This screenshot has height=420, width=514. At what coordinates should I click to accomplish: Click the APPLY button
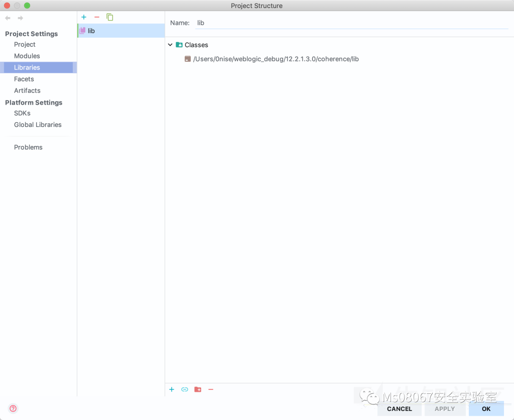point(445,409)
